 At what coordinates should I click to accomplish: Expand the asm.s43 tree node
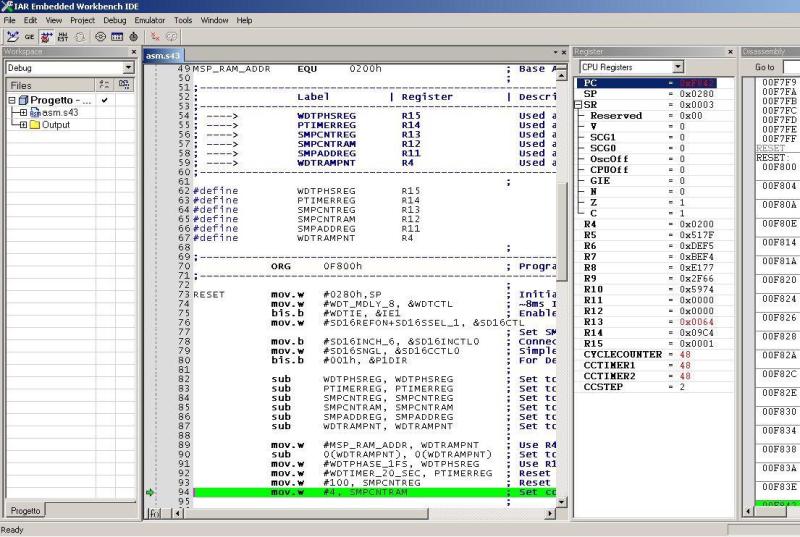pos(23,113)
